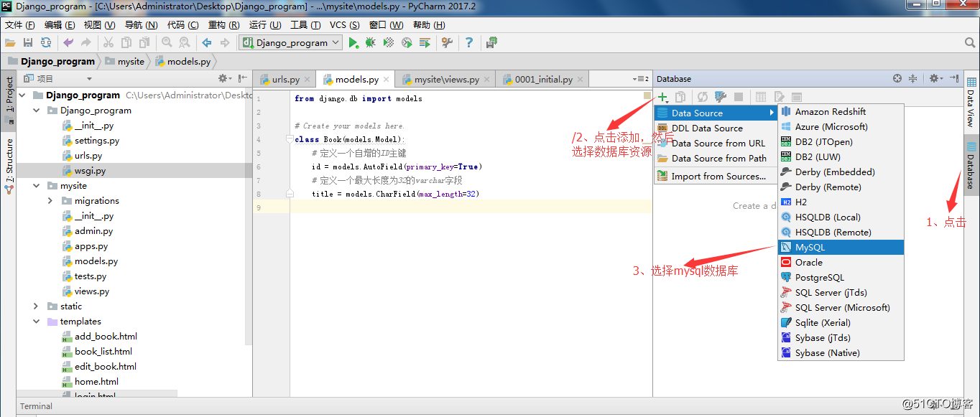This screenshot has height=417, width=980.
Task: Run with coverage icon
Action: click(389, 43)
